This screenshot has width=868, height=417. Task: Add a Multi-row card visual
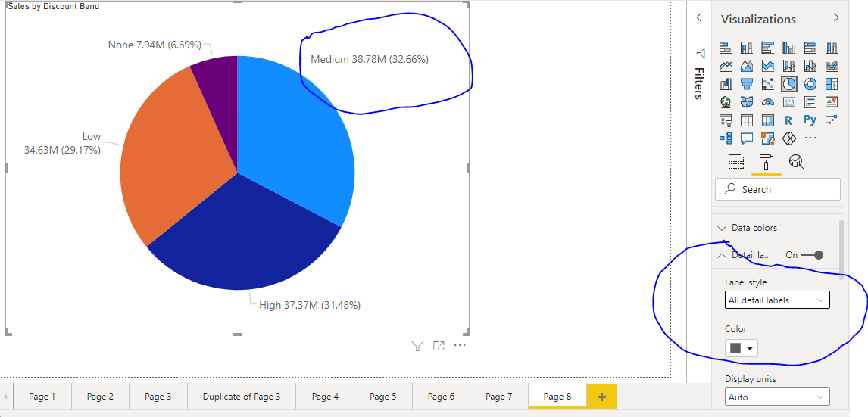[x=810, y=101]
